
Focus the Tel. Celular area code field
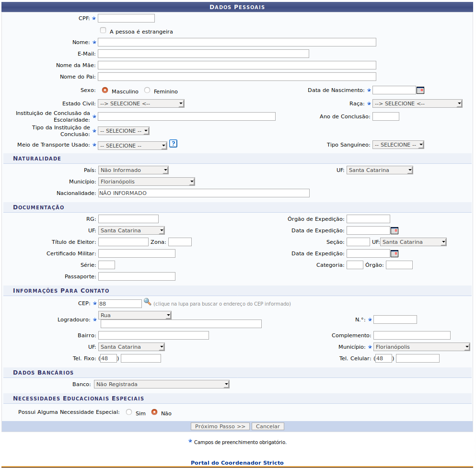click(x=383, y=358)
